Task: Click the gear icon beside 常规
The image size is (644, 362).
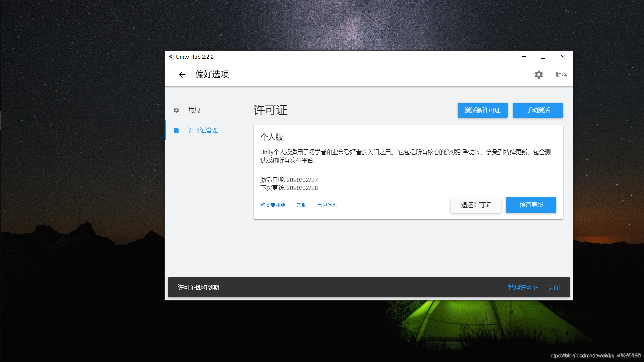Action: click(x=176, y=110)
